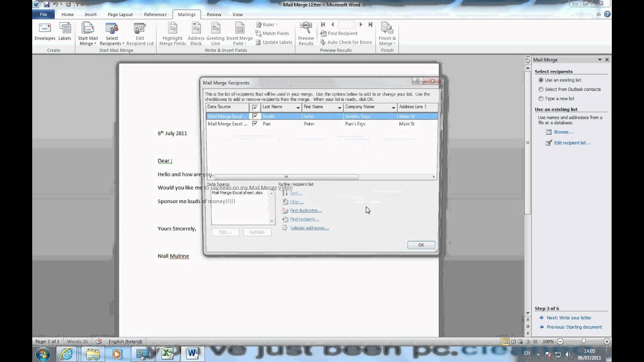Click Edit Recipient List in the ribbon
The image size is (644, 362).
click(140, 34)
